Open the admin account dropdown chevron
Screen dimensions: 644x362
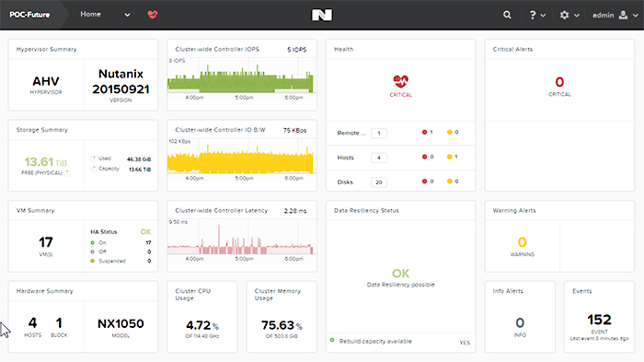click(636, 16)
